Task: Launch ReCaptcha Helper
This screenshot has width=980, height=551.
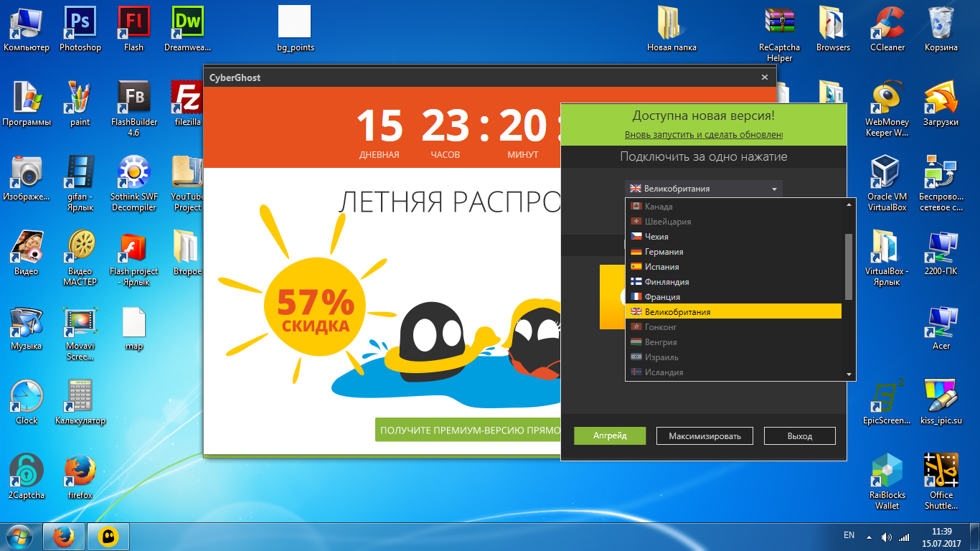Action: click(779, 34)
